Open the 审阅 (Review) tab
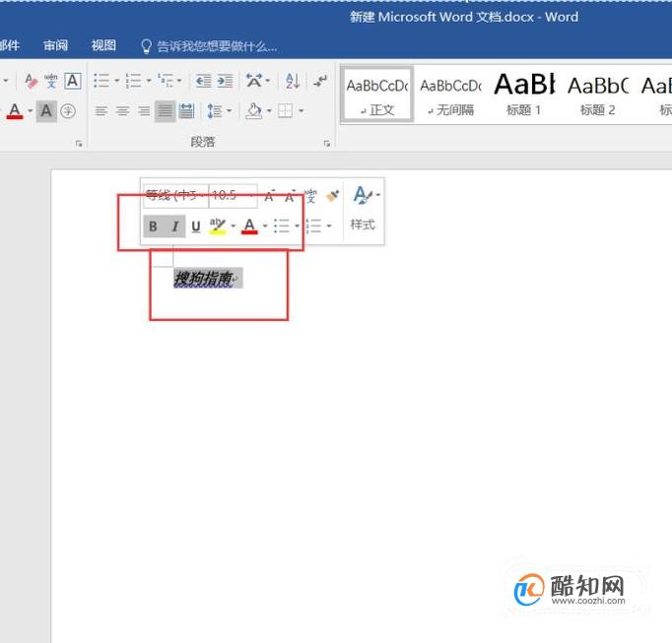Image resolution: width=672 pixels, height=643 pixels. [x=56, y=45]
